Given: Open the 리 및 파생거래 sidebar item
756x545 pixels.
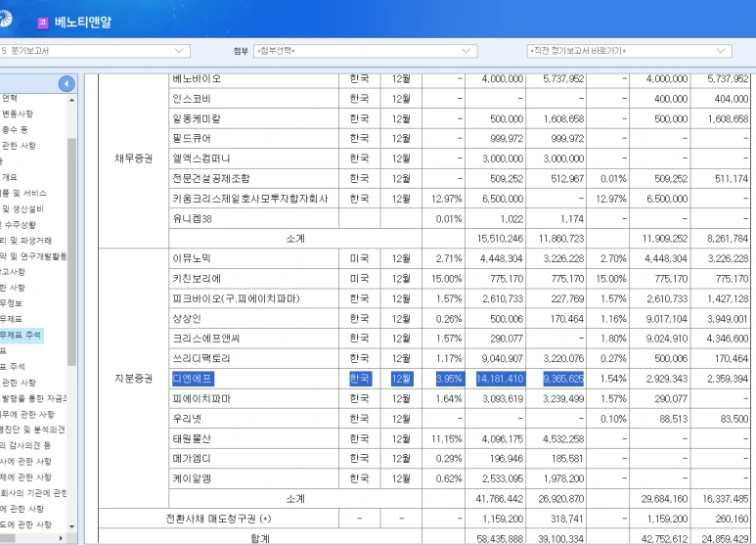Looking at the screenshot, I should click(x=26, y=240).
